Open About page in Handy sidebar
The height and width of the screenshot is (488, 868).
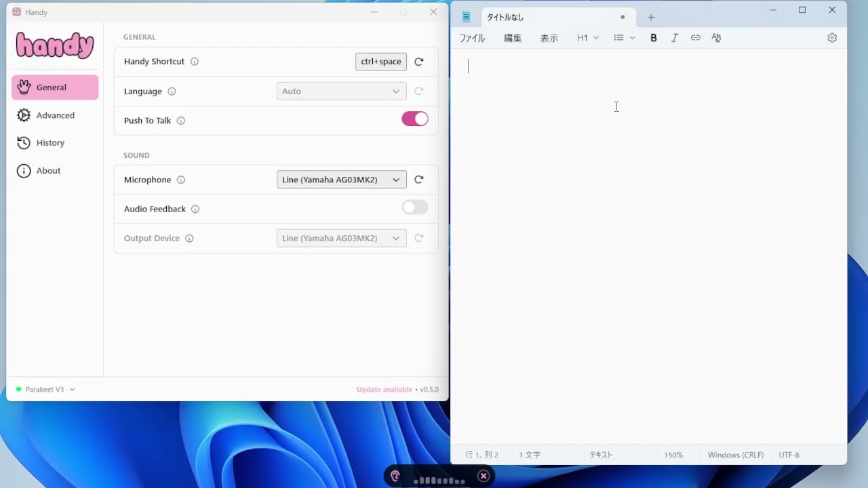point(55,171)
